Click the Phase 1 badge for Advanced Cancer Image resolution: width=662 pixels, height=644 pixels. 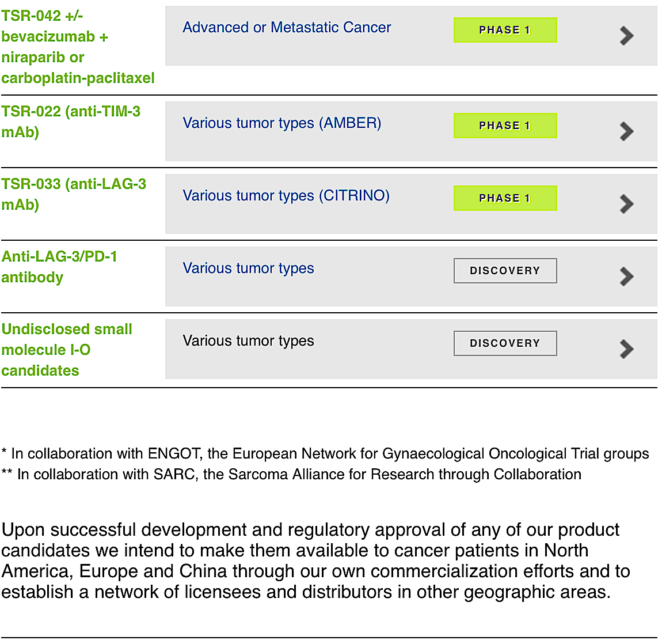point(505,30)
